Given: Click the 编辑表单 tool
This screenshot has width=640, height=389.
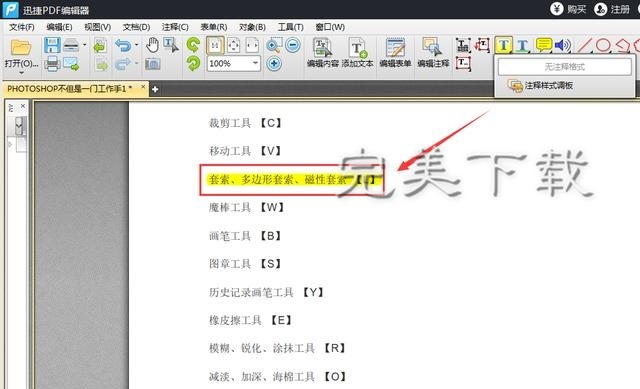Looking at the screenshot, I should pos(395,53).
